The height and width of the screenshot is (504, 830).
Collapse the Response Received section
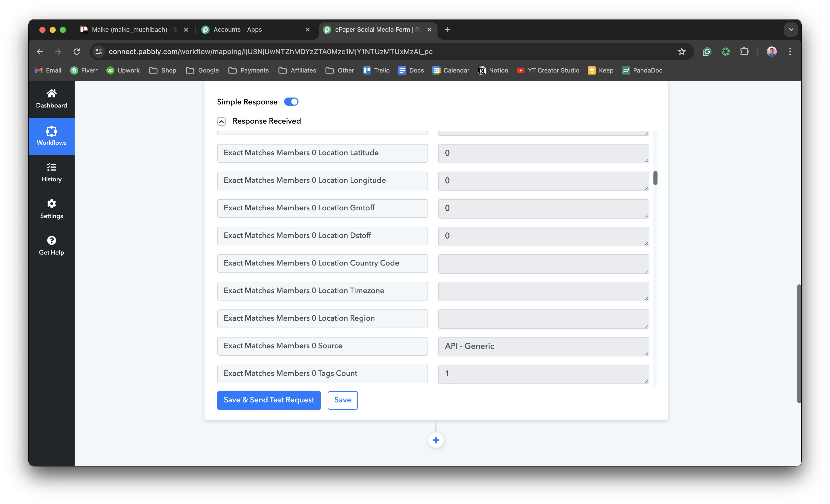[x=221, y=122]
